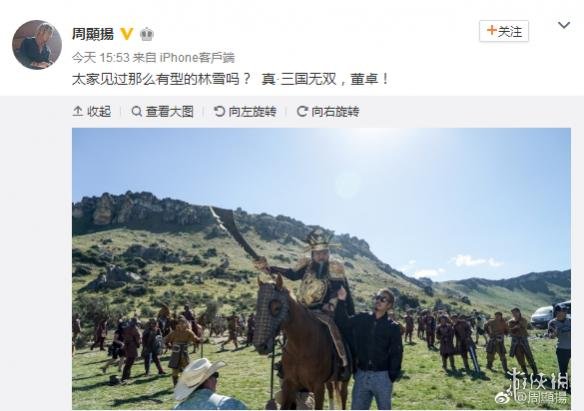584x411 pixels.
Task: Open the 周顯揚 username link
Action: point(93,34)
